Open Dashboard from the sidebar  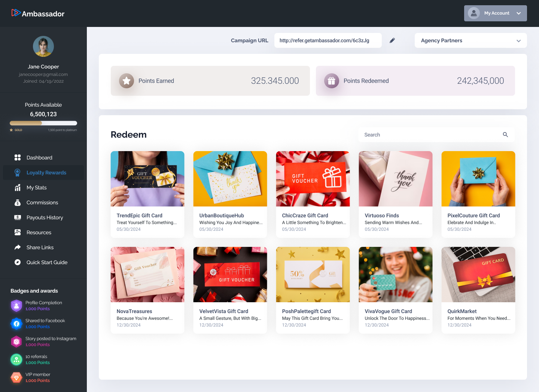click(x=39, y=157)
